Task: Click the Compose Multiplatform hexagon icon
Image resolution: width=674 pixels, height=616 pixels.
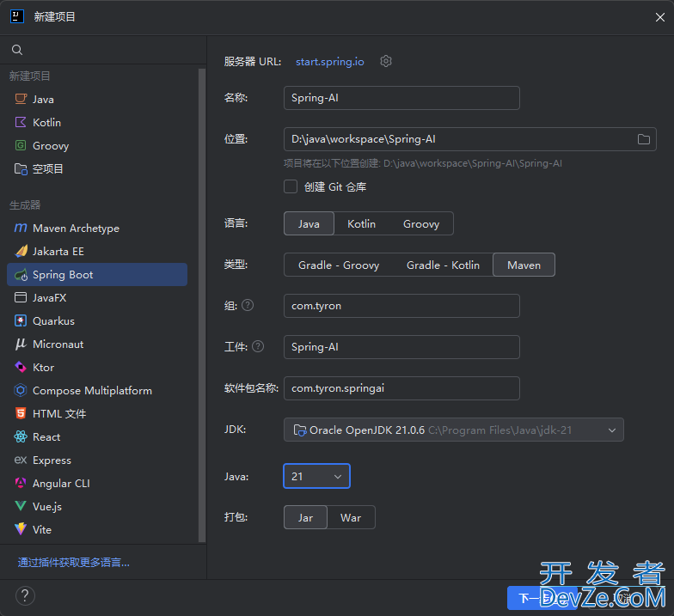Action: (21, 390)
